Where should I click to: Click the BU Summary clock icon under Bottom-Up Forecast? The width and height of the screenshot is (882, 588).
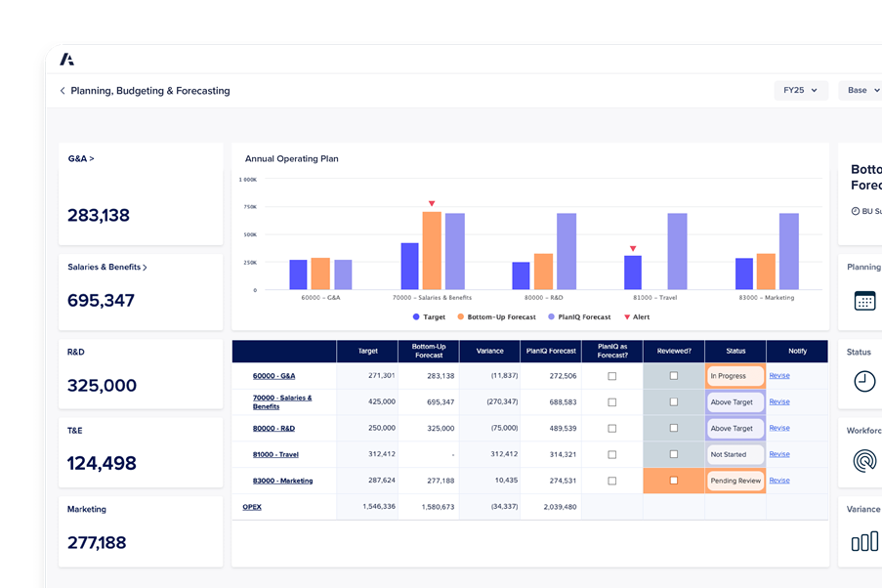[856, 211]
